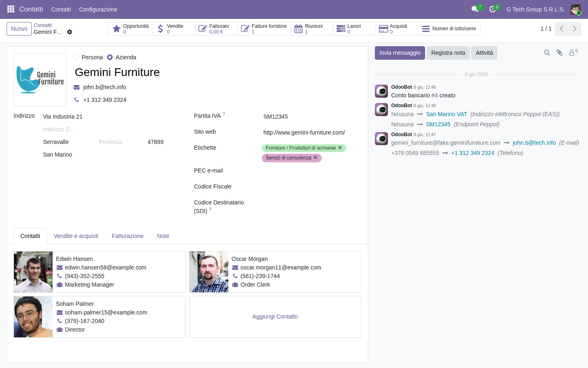This screenshot has width=588, height=368.
Task: Click the paperclip attachments icon
Action: (x=559, y=53)
